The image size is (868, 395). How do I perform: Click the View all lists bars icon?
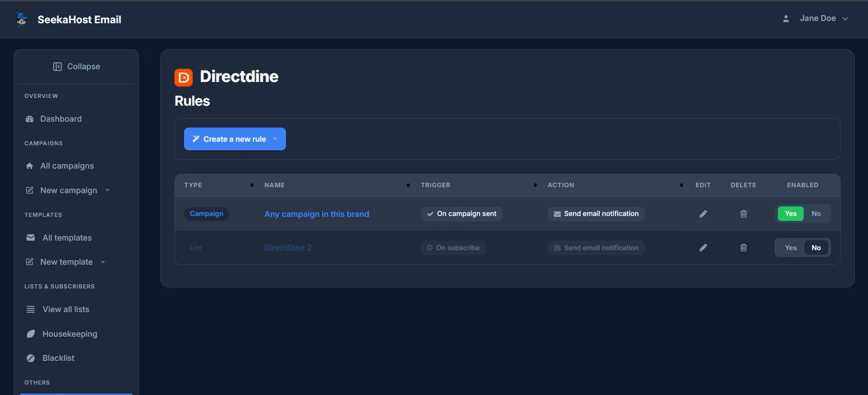(x=31, y=309)
